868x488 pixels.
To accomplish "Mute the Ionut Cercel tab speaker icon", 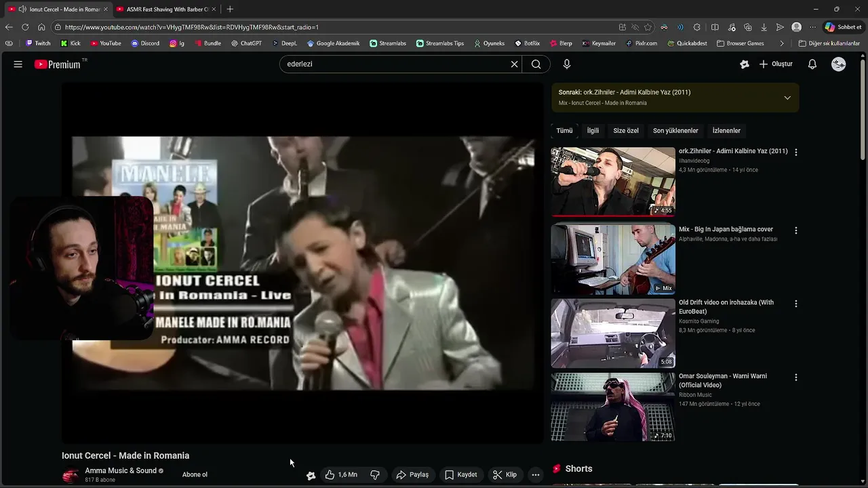I will point(22,9).
